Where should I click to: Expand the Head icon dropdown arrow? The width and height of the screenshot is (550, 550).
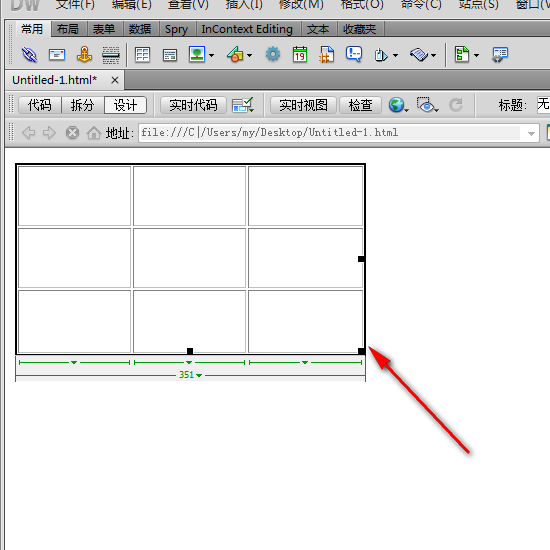point(395,55)
